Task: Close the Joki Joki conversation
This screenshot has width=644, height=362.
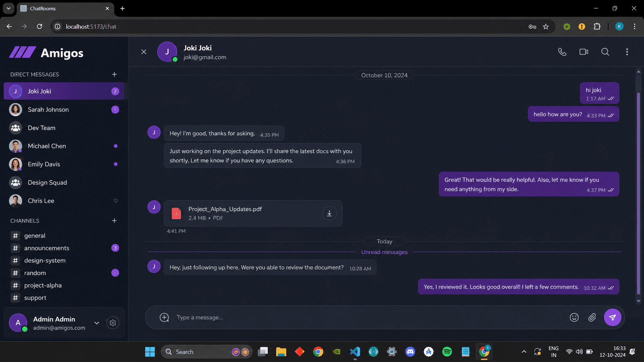Action: (x=144, y=52)
